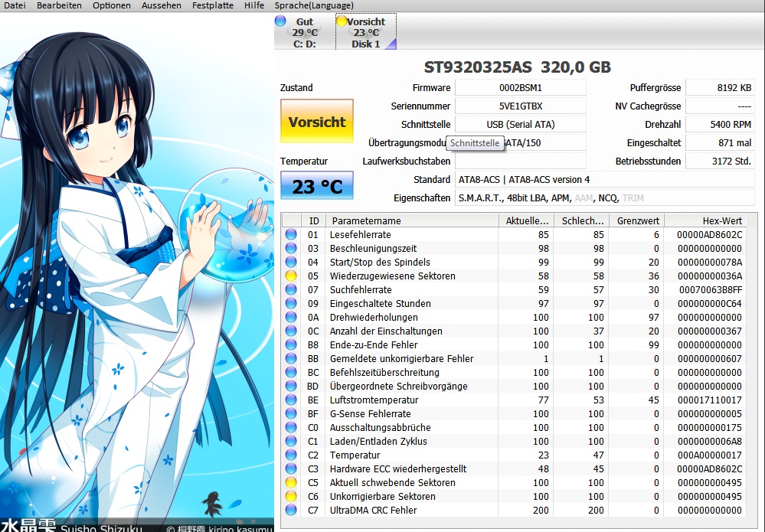Click the status icon for Anzahl der Einschaltungen

291,331
